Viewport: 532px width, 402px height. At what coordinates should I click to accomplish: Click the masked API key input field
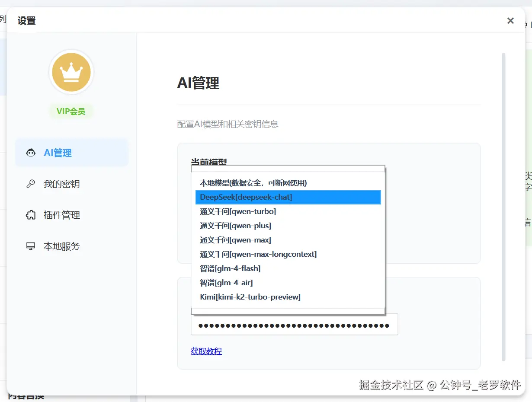click(x=294, y=325)
